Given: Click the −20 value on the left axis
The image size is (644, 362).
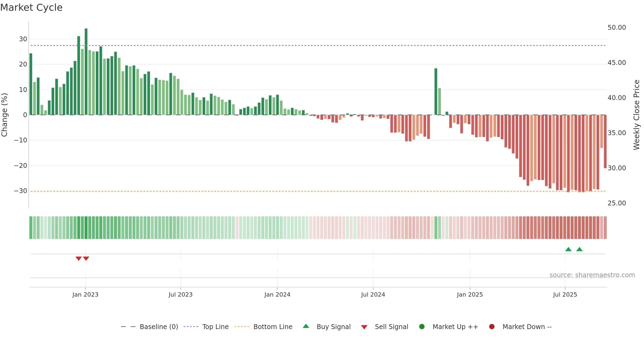Looking at the screenshot, I should coord(21,166).
